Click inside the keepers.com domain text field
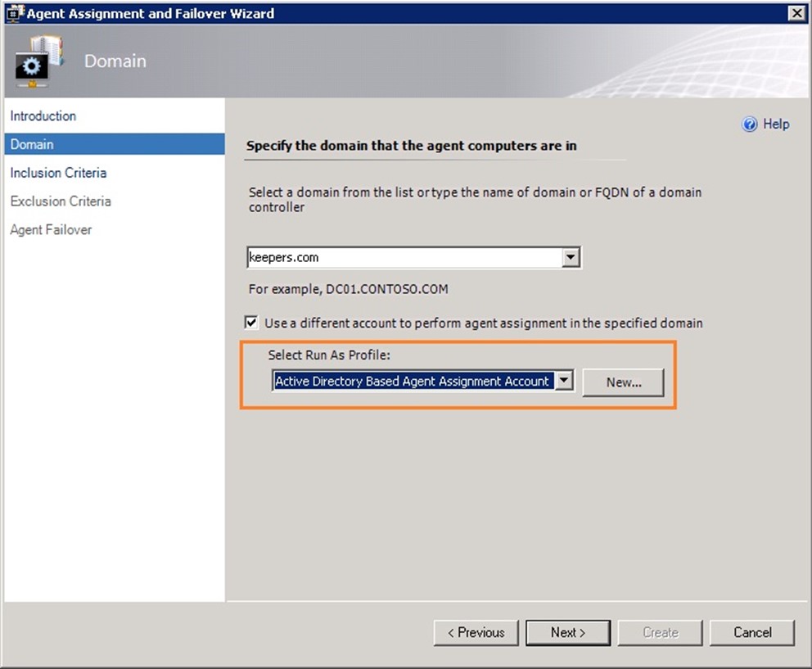This screenshot has width=812, height=669. click(404, 257)
